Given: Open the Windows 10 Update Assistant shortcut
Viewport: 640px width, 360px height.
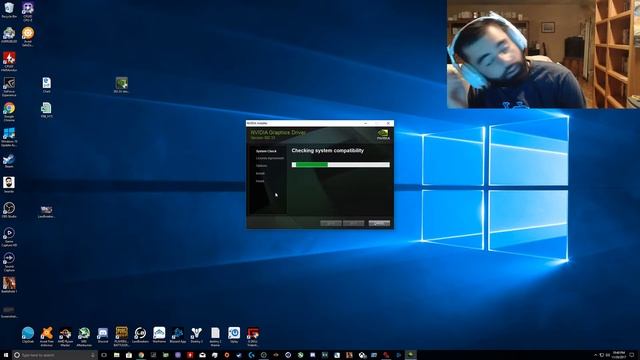Looking at the screenshot, I should 9,136.
